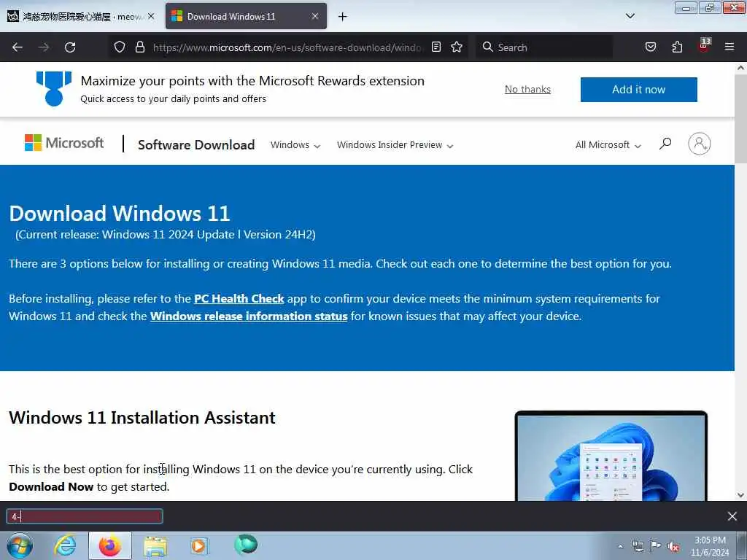Click the Windows 11 Installation Assistant heading
The width and height of the screenshot is (747, 560).
pyautogui.click(x=142, y=418)
